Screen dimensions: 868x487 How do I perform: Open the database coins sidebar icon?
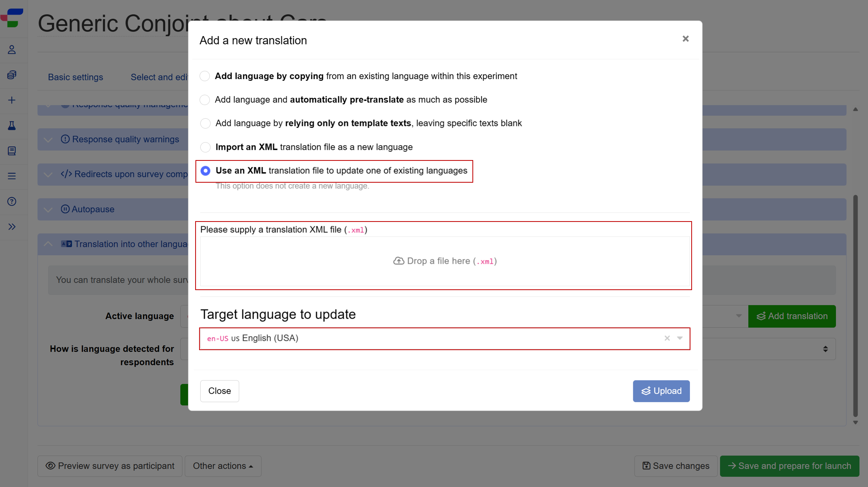[x=12, y=75]
